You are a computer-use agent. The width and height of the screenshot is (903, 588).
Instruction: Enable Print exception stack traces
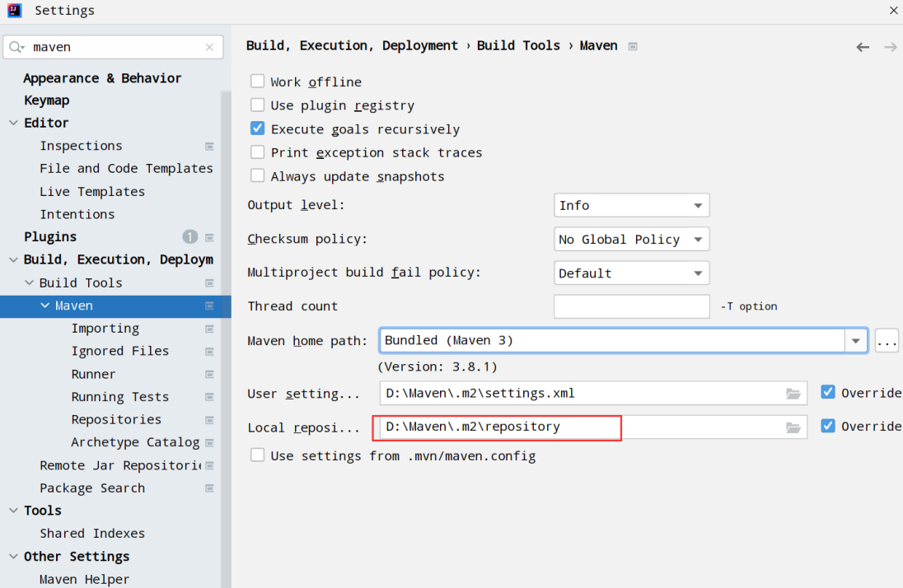point(257,152)
